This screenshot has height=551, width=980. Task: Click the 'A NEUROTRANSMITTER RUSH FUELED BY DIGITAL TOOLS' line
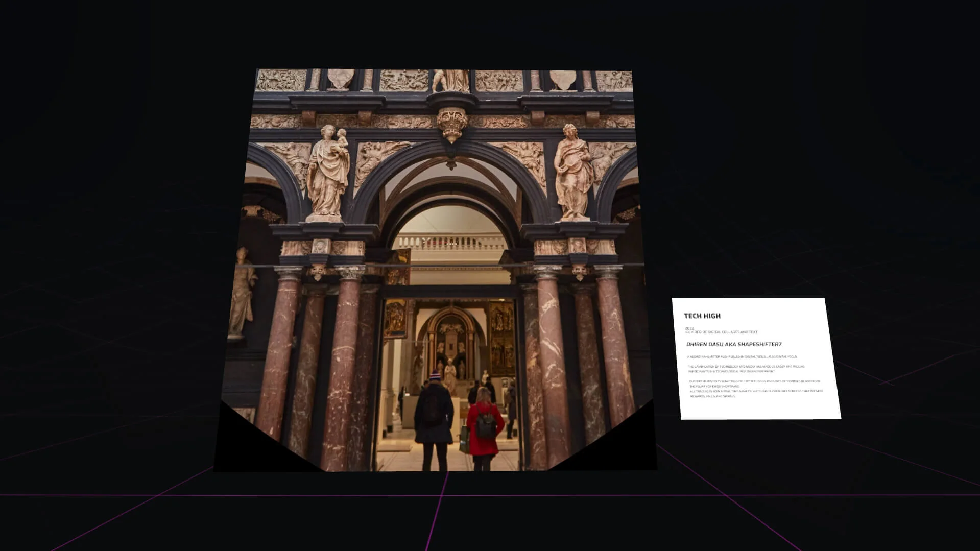[x=742, y=357]
